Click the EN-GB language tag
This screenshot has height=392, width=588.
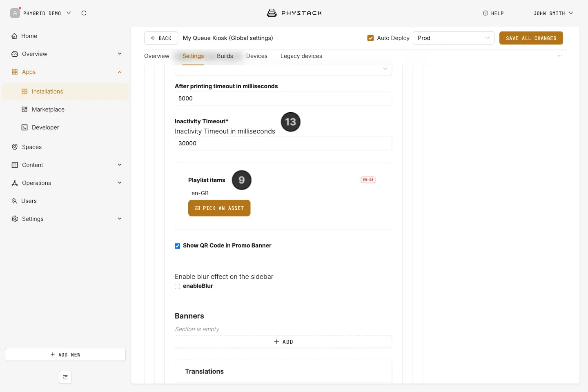pos(368,180)
